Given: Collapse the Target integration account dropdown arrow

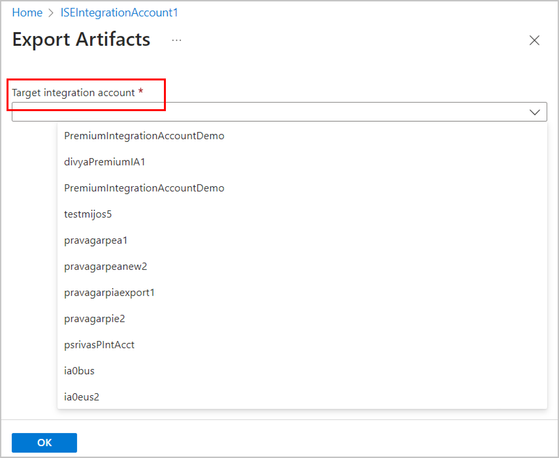Looking at the screenshot, I should (534, 112).
